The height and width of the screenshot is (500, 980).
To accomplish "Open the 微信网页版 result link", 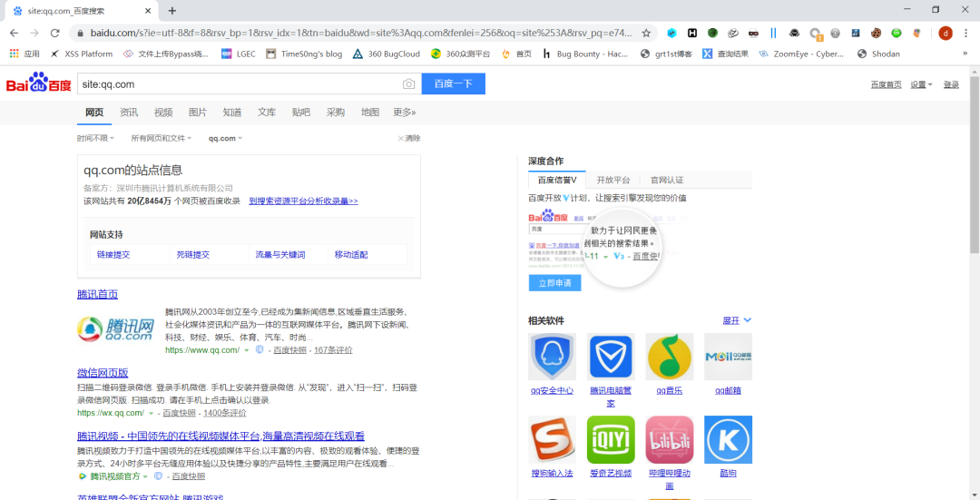I will coord(103,373).
